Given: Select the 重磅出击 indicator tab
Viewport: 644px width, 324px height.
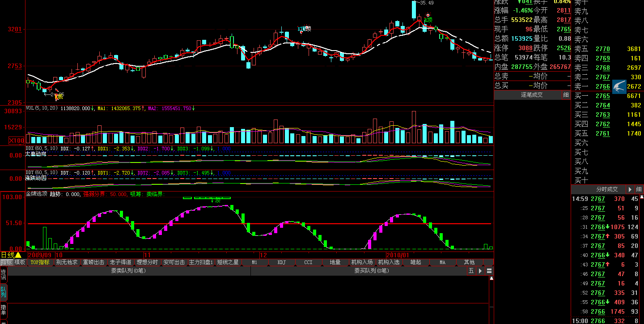Looking at the screenshot, I should (x=94, y=262).
